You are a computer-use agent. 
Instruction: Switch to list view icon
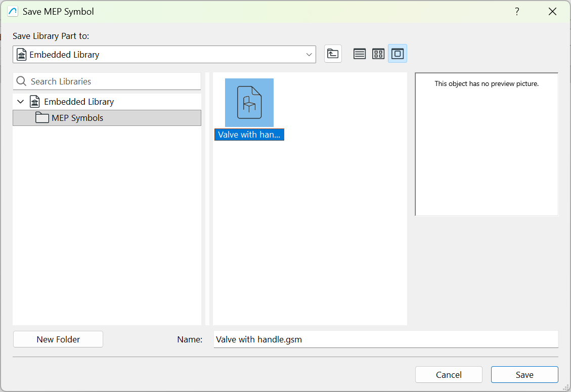[x=360, y=54]
